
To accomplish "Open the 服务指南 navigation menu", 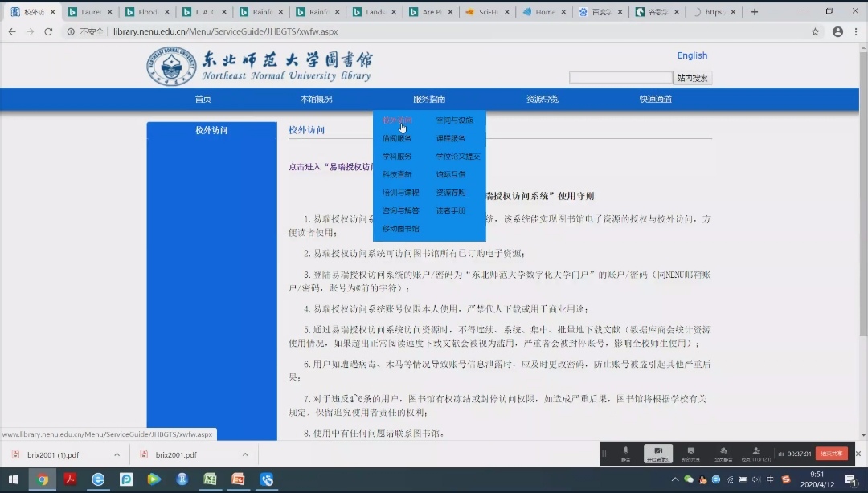I will pyautogui.click(x=429, y=100).
